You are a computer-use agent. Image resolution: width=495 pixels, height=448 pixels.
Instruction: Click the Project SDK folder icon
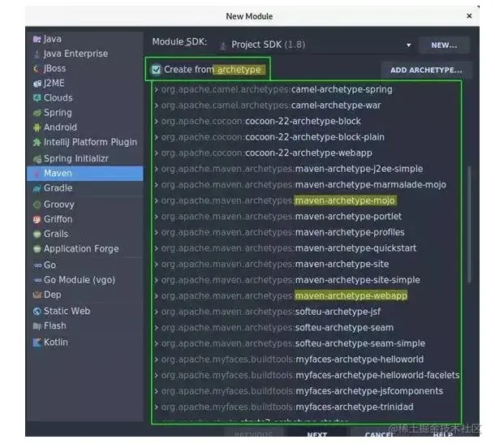223,45
